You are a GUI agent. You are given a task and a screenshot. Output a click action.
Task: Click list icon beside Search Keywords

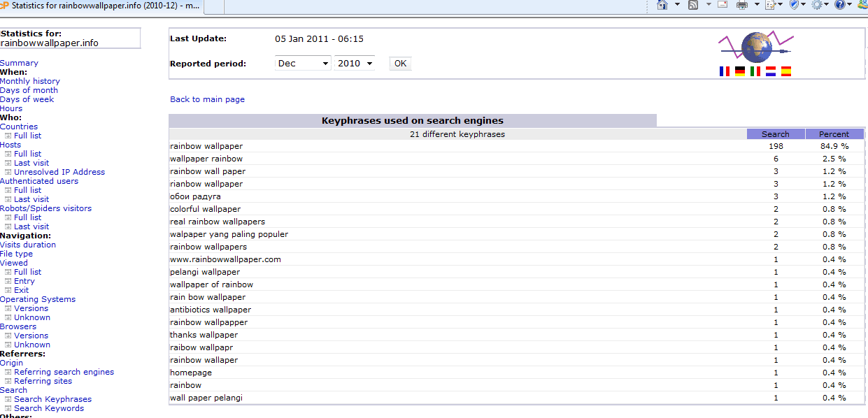point(8,408)
